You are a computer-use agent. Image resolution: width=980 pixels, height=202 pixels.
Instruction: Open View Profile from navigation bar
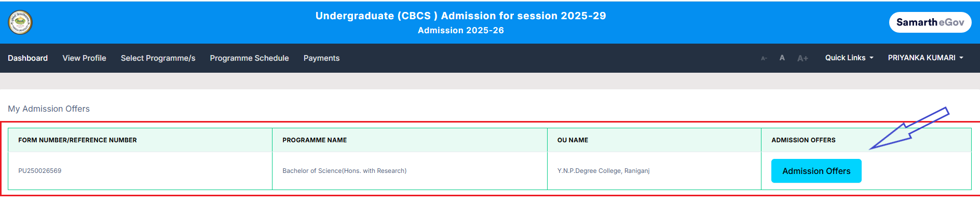tap(84, 58)
